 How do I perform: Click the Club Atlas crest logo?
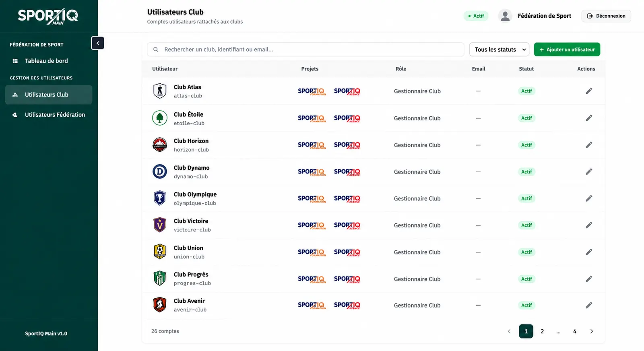[160, 91]
